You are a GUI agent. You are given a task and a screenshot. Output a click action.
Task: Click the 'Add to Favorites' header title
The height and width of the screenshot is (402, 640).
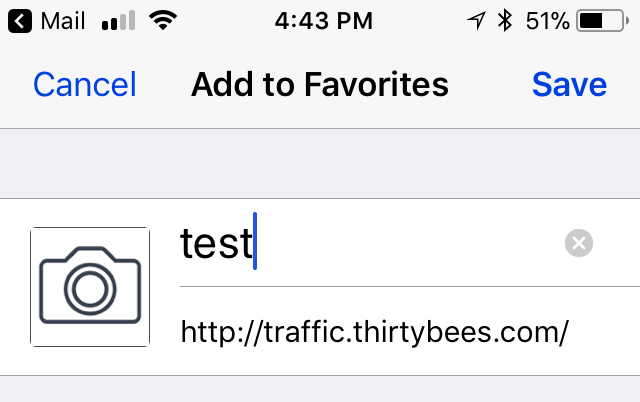(x=320, y=85)
